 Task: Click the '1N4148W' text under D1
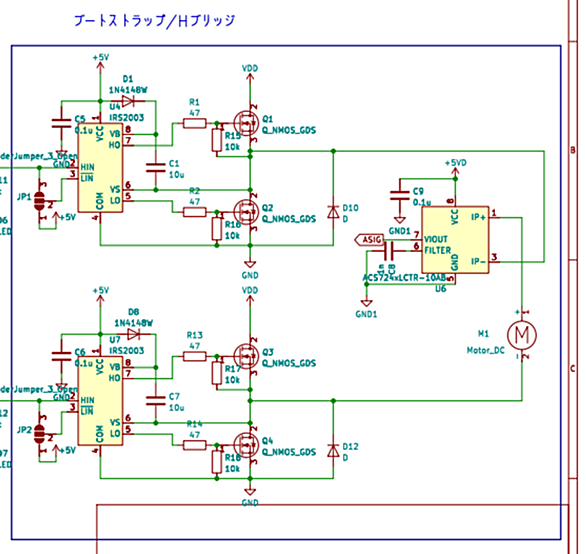pos(128,90)
